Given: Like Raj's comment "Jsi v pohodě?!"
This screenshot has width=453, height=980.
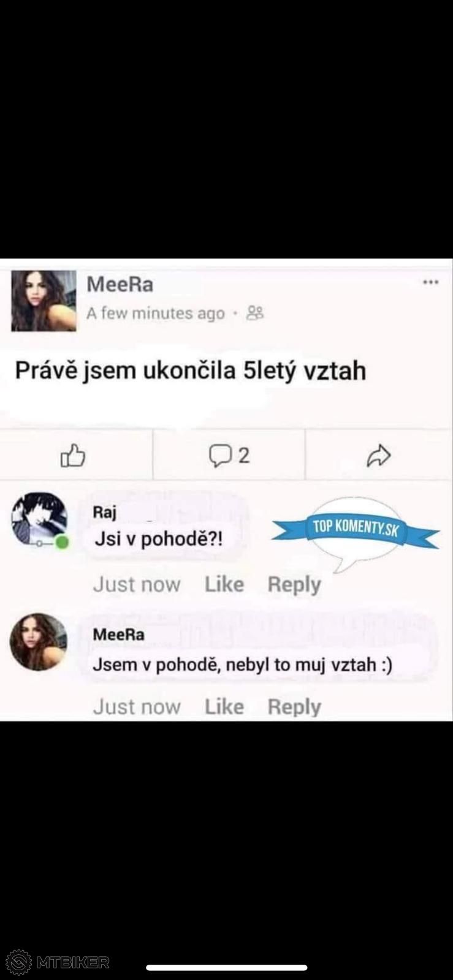Looking at the screenshot, I should coord(224,584).
